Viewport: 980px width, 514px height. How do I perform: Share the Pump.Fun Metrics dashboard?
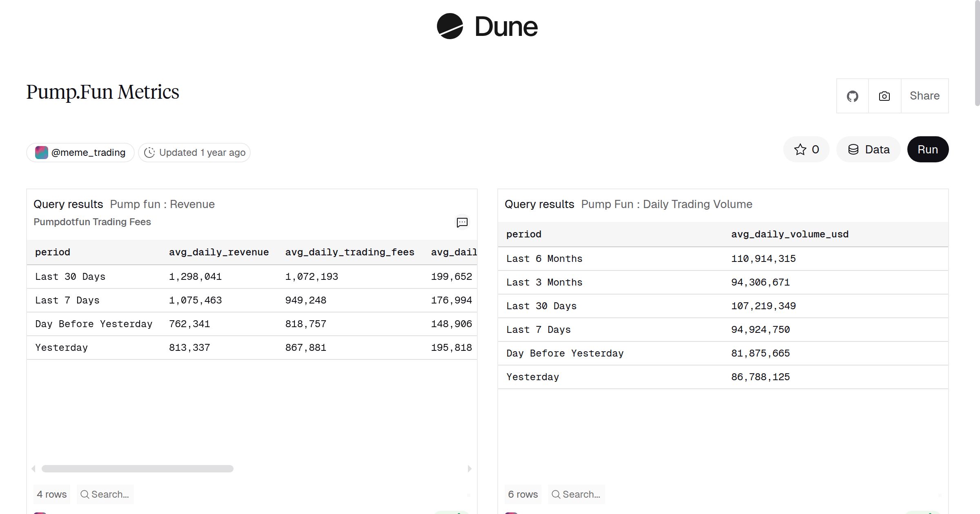924,96
